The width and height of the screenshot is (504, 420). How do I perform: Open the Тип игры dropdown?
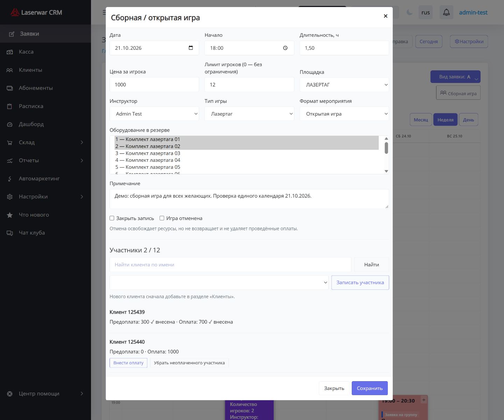coord(249,114)
